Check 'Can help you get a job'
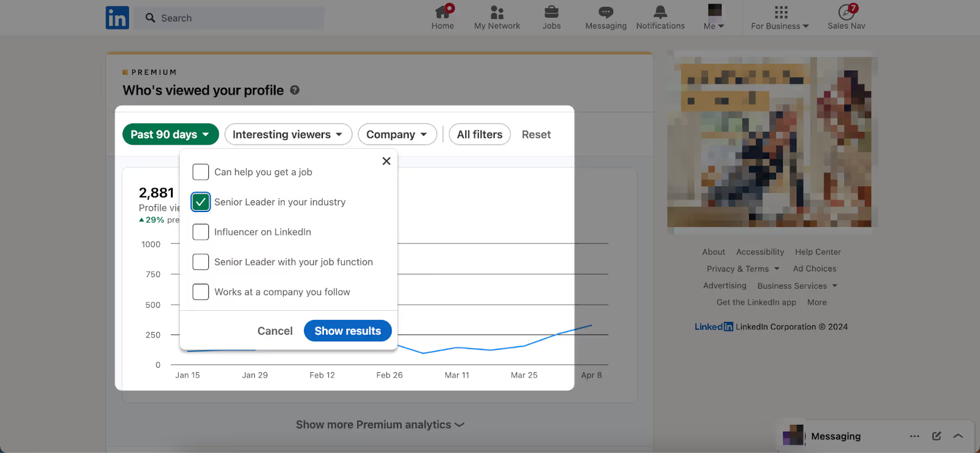The image size is (980, 453). pyautogui.click(x=201, y=172)
